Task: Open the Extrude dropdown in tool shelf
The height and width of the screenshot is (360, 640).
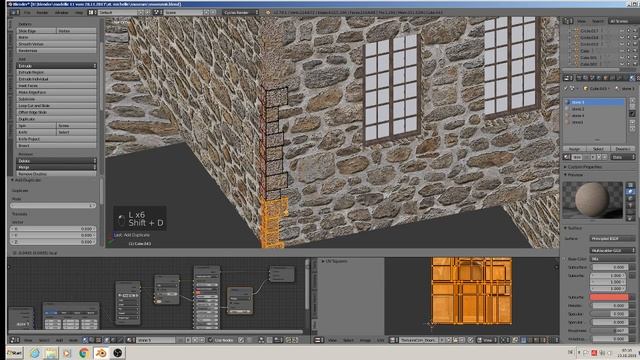Action: (x=57, y=66)
